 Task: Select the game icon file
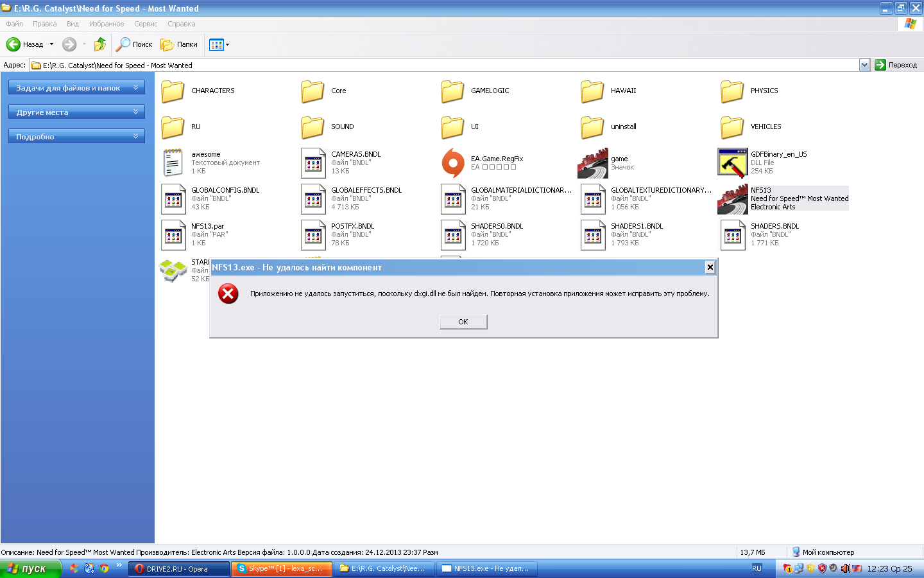pos(593,163)
